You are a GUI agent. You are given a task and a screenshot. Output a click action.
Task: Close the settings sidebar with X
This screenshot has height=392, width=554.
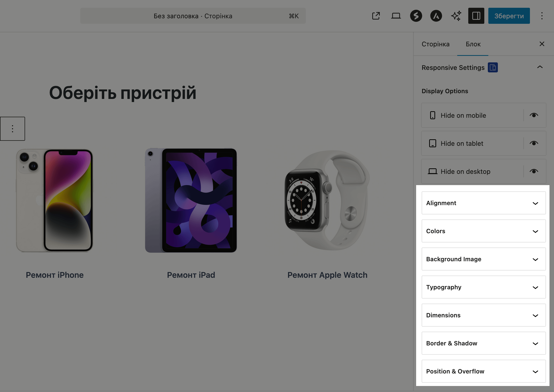542,44
